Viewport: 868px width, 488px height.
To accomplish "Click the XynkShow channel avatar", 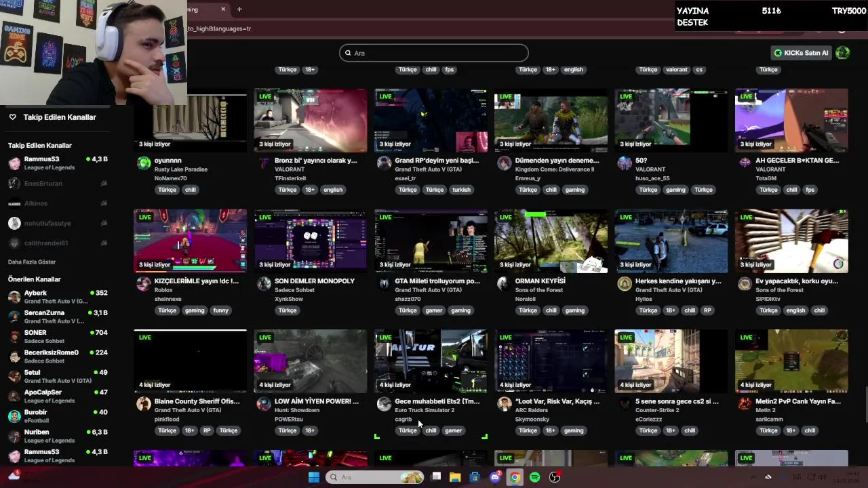I will point(264,284).
